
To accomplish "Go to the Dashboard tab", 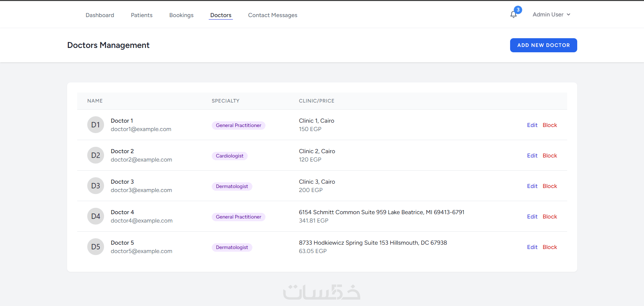I will click(x=100, y=15).
